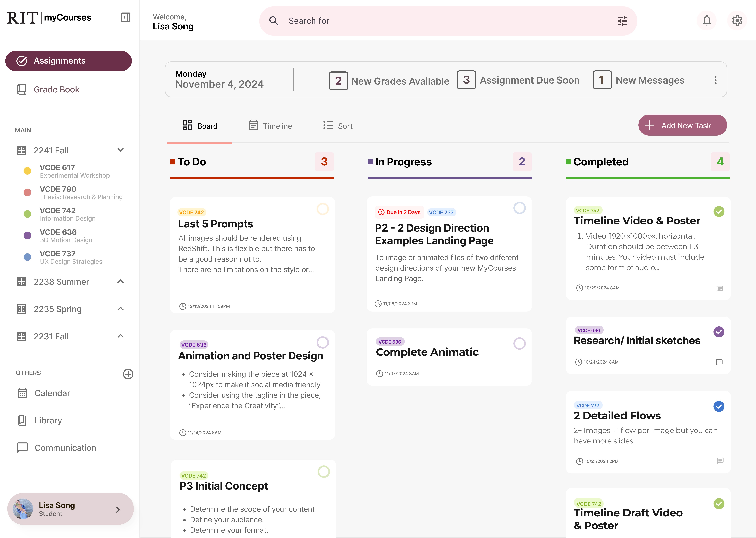Uncheck Timeline Draft Video & Poster completion
Image resolution: width=756 pixels, height=538 pixels.
pos(719,504)
